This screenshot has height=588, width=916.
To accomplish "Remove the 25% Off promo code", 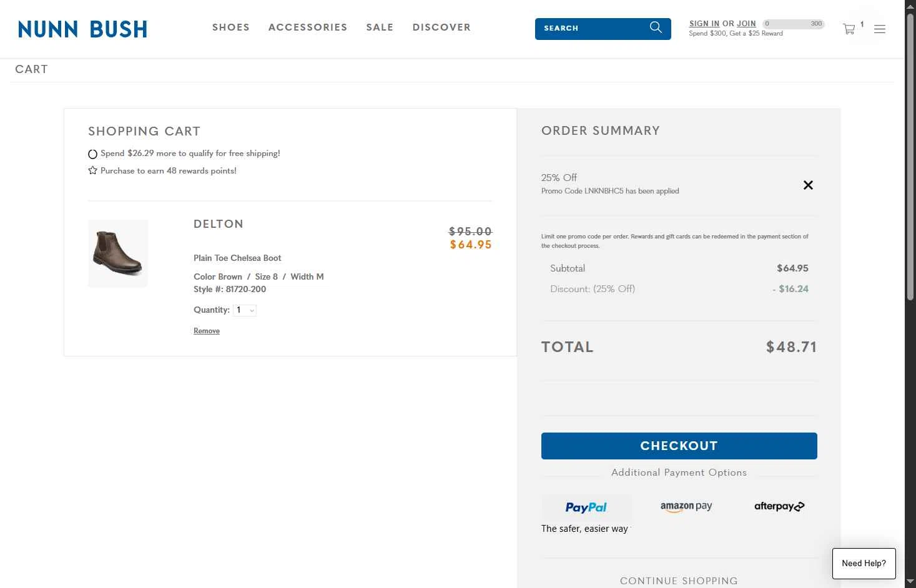I will 808,185.
